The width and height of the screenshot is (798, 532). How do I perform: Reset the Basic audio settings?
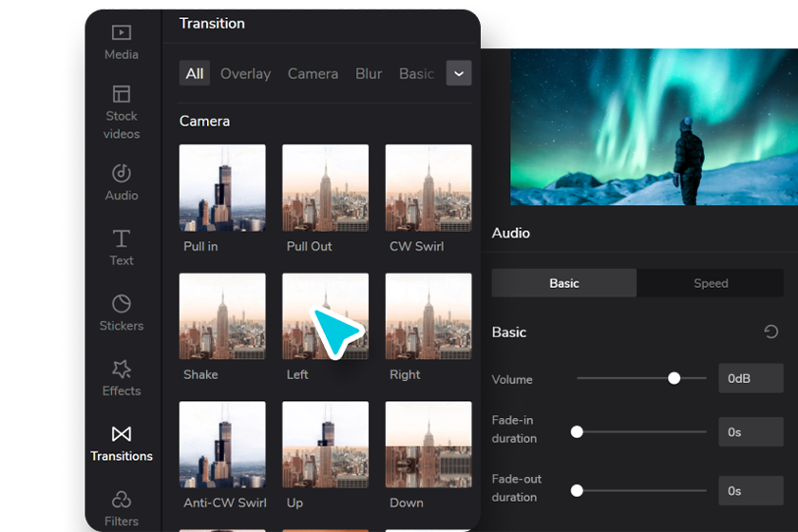point(771,332)
